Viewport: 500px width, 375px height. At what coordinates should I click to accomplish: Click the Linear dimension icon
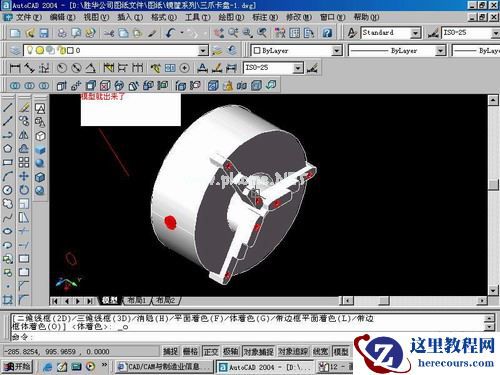[x=15, y=68]
